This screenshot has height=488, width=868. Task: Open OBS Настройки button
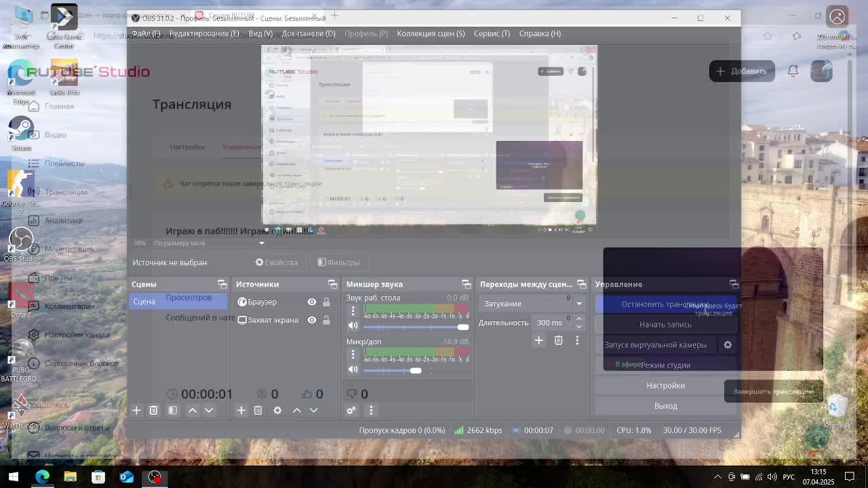665,386
